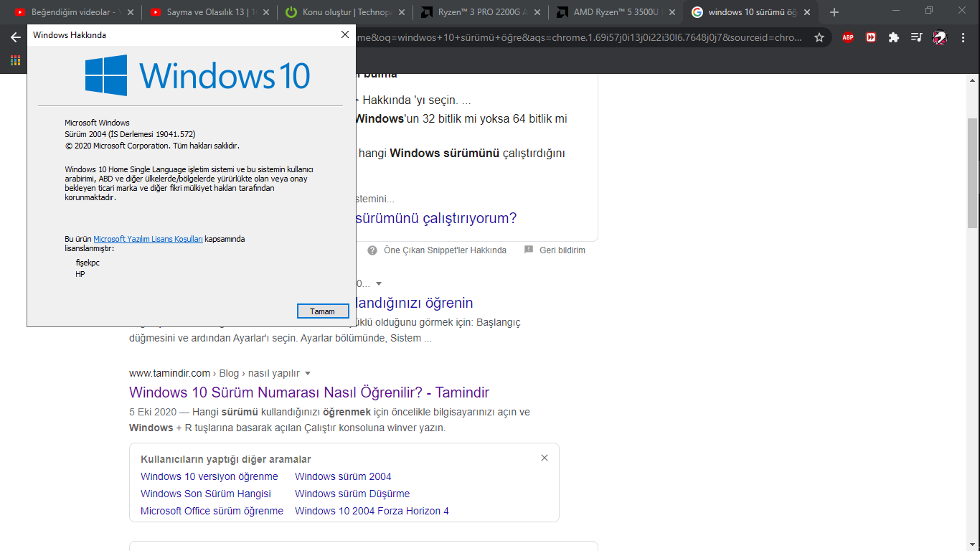The width and height of the screenshot is (980, 551).
Task: Search Windows 10 2004 Forza Horizon 4
Action: [372, 511]
